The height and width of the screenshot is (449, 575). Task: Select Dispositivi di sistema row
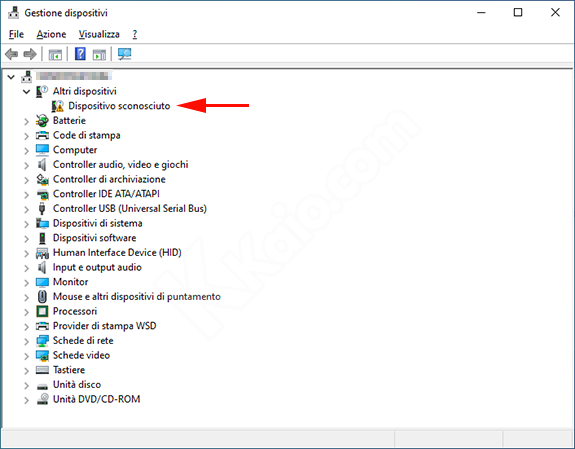pyautogui.click(x=98, y=223)
